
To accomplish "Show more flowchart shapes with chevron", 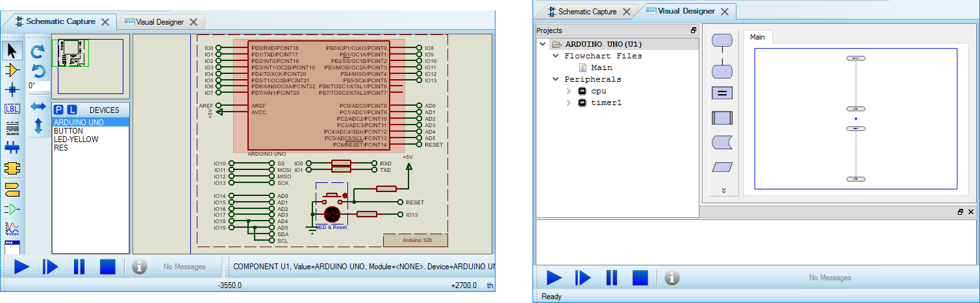I will click(723, 191).
